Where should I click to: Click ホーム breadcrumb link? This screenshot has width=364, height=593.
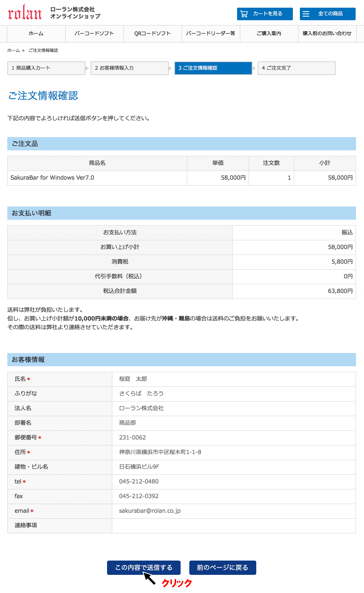coord(14,51)
